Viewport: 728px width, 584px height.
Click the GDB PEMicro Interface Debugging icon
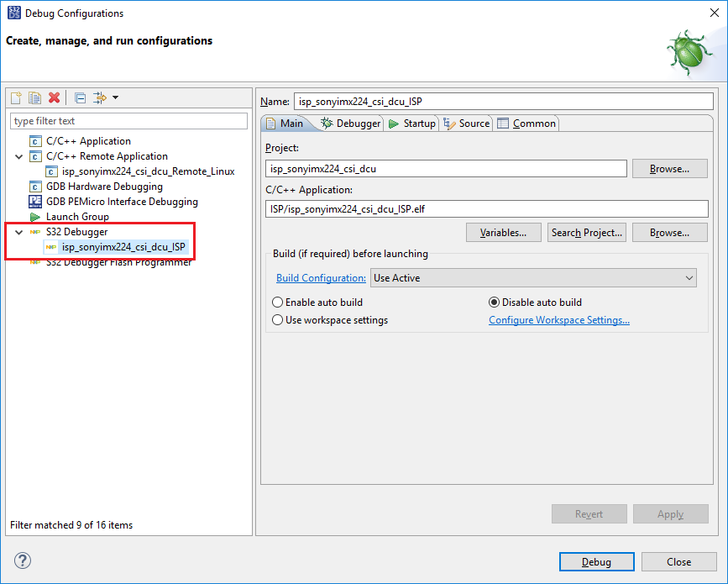(35, 202)
